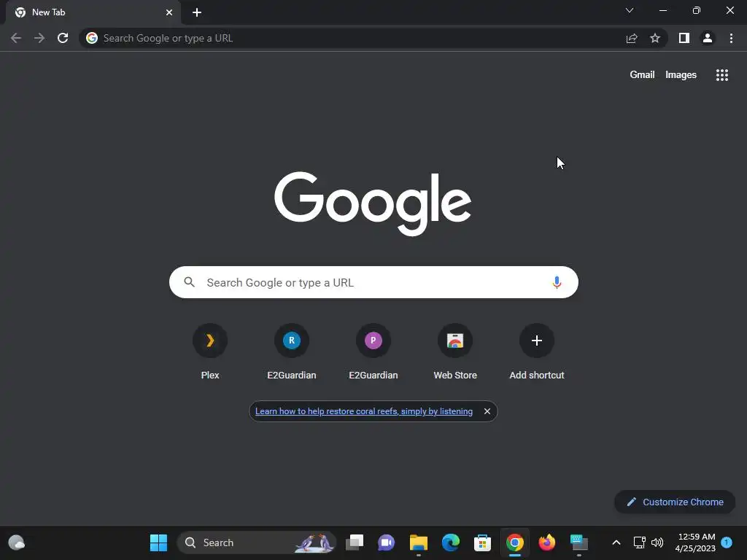This screenshot has width=747, height=560.
Task: Reload the current page
Action: click(63, 38)
